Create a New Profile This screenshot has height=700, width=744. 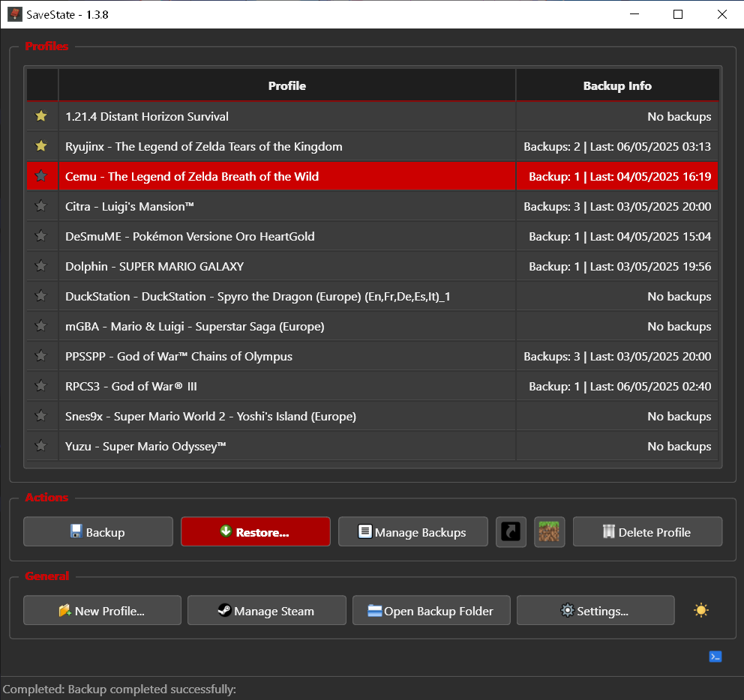102,611
